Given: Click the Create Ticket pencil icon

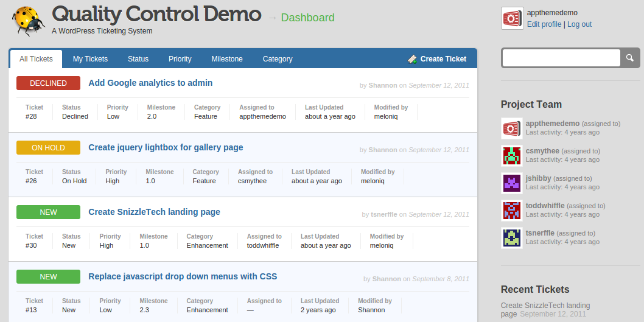Looking at the screenshot, I should (412, 59).
